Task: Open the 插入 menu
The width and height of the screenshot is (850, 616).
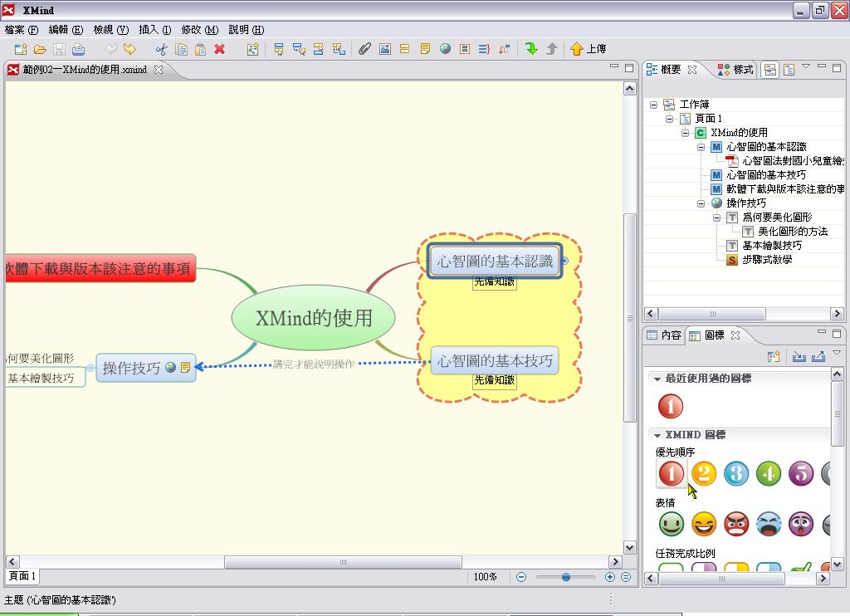Action: [x=155, y=29]
